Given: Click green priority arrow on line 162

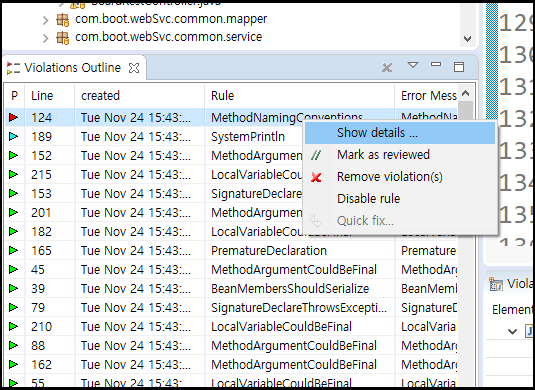Looking at the screenshot, I should pyautogui.click(x=13, y=364).
